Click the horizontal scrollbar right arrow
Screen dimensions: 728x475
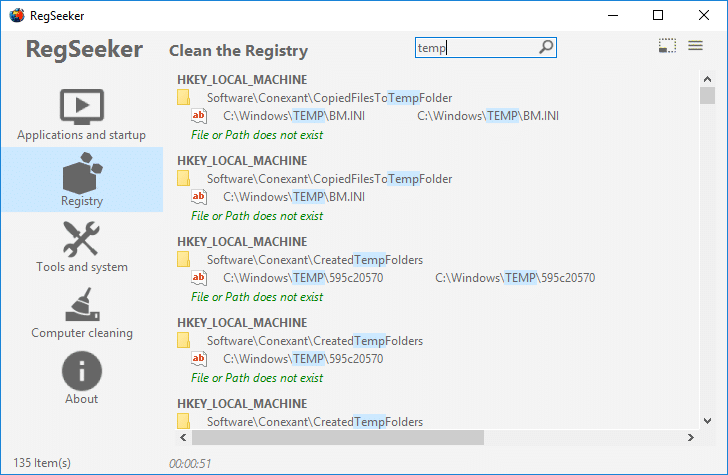pos(690,437)
